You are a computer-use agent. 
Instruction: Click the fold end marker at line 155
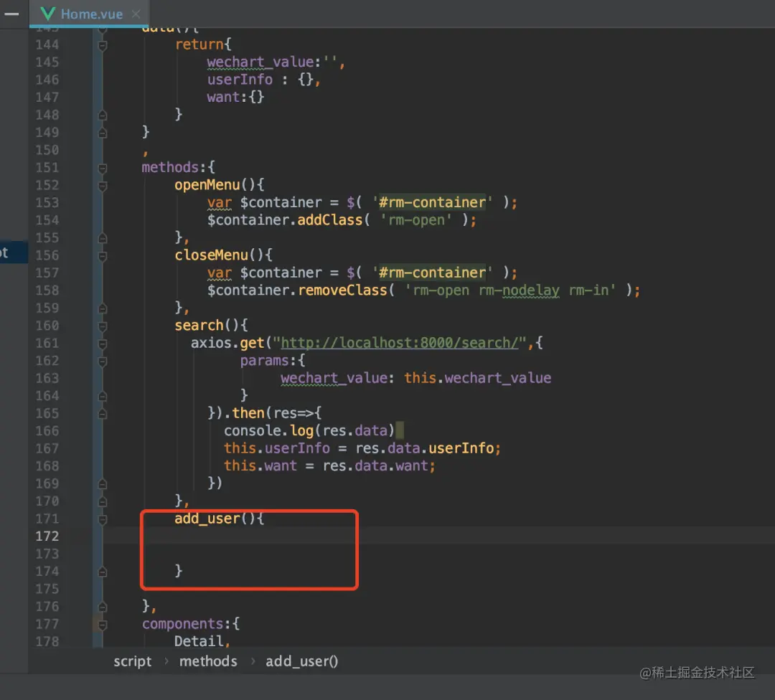tap(103, 238)
